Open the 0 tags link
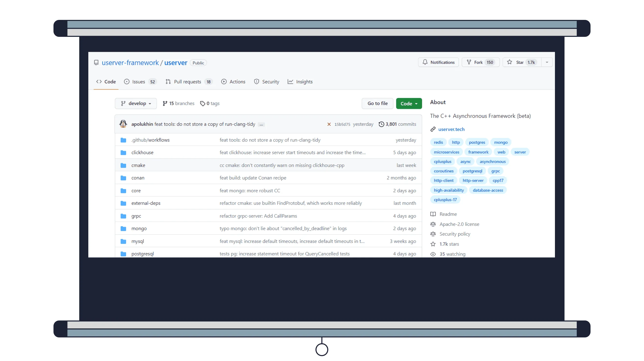The image size is (644, 361). tap(210, 103)
